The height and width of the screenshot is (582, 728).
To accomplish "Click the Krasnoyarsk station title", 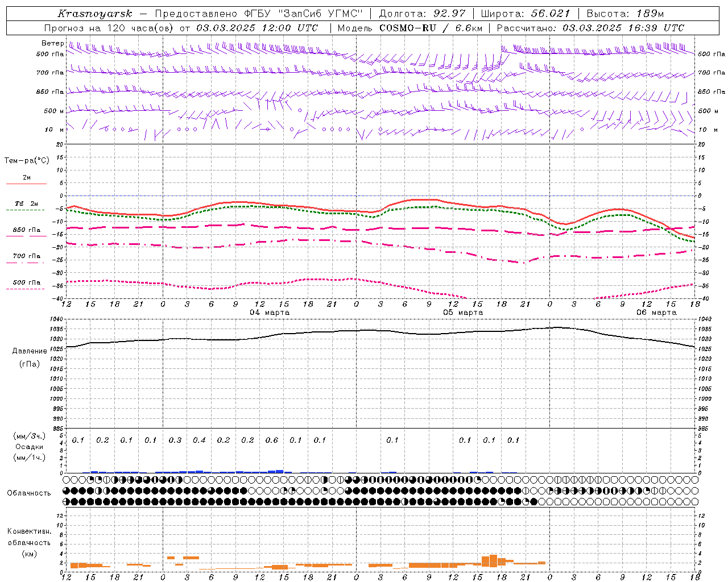I will [x=95, y=14].
